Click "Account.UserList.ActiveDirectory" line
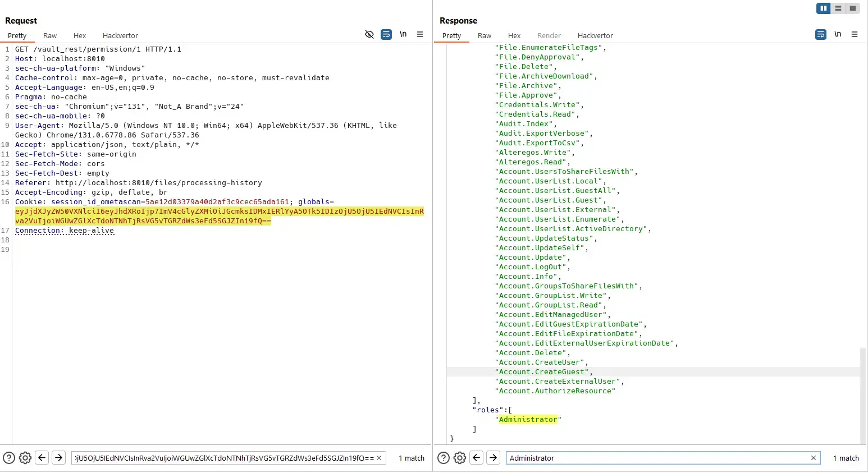Image resolution: width=868 pixels, height=473 pixels. [x=573, y=229]
